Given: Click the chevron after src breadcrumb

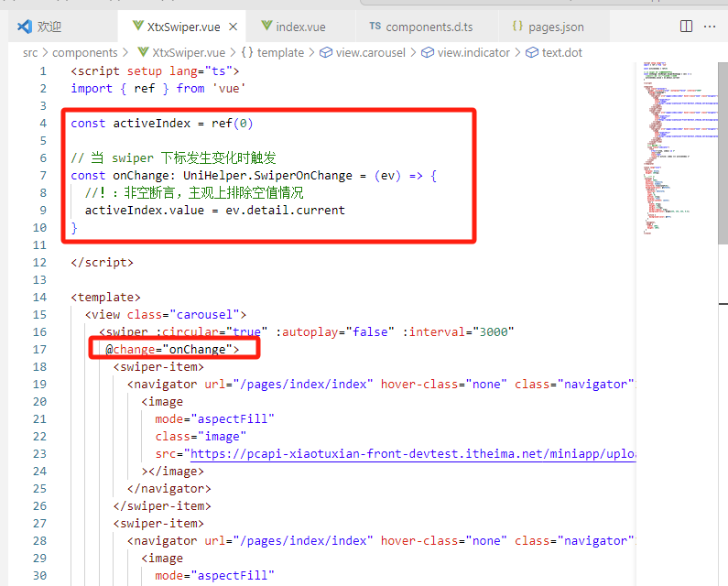Looking at the screenshot, I should click(x=45, y=52).
